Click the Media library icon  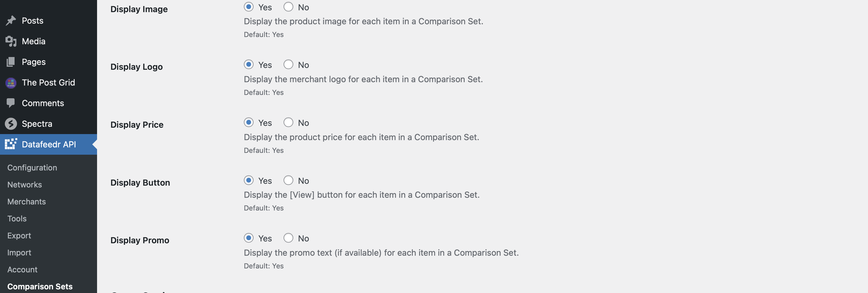point(11,41)
